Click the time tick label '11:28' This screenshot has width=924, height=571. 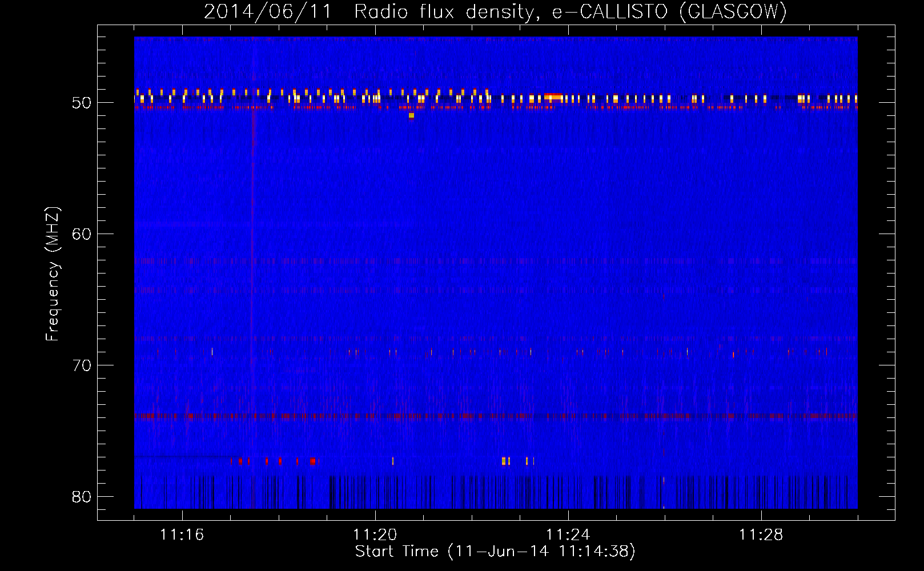pyautogui.click(x=761, y=535)
